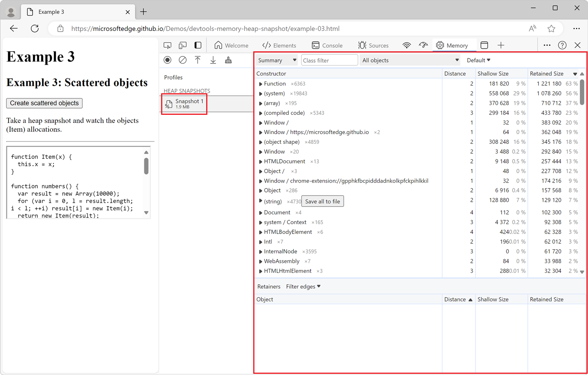Click the clear all profiles icon
This screenshot has height=375, width=588.
click(183, 60)
